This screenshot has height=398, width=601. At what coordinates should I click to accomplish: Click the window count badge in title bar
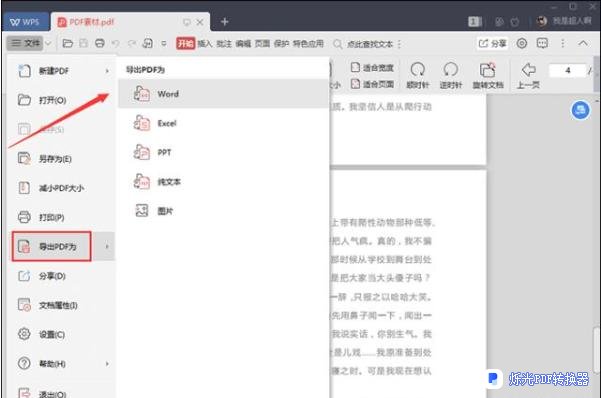(x=475, y=21)
